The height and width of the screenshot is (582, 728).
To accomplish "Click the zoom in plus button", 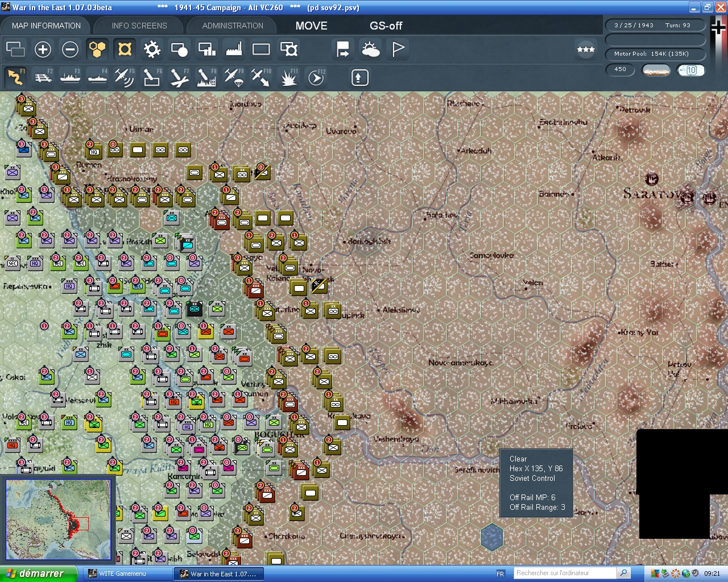I will pos(43,49).
